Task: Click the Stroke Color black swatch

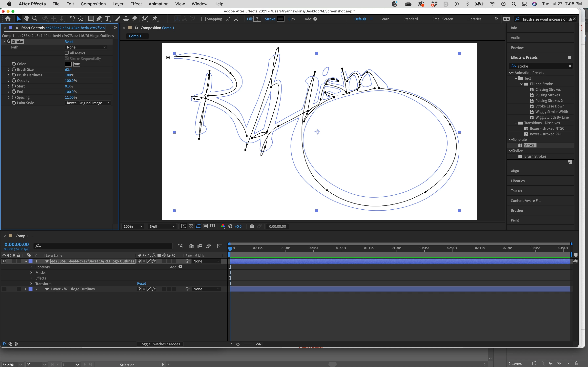Action: (68, 64)
